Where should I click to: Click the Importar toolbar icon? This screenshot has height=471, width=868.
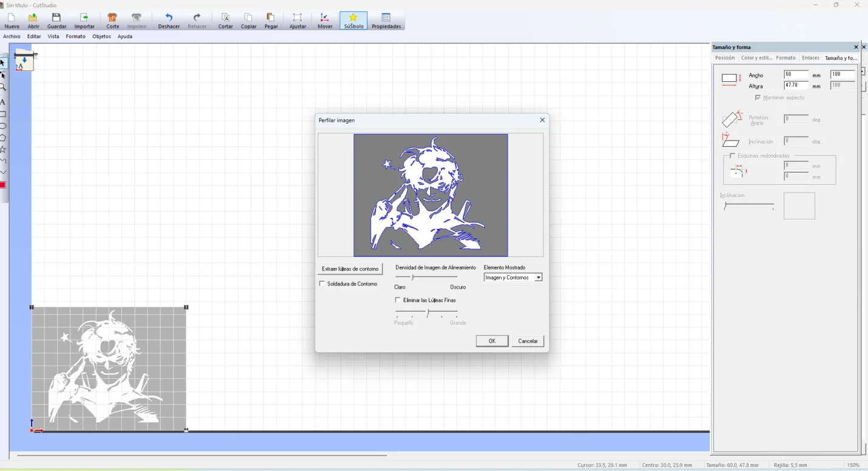click(x=84, y=21)
